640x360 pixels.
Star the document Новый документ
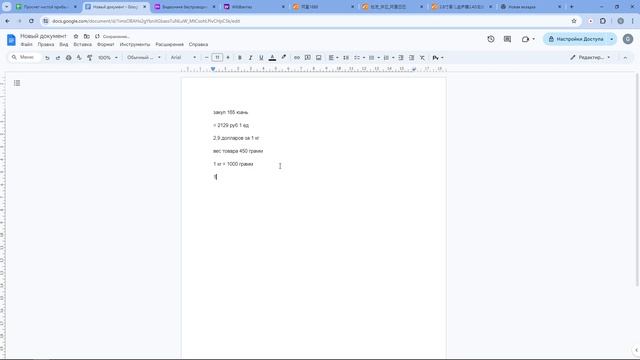[76, 36]
